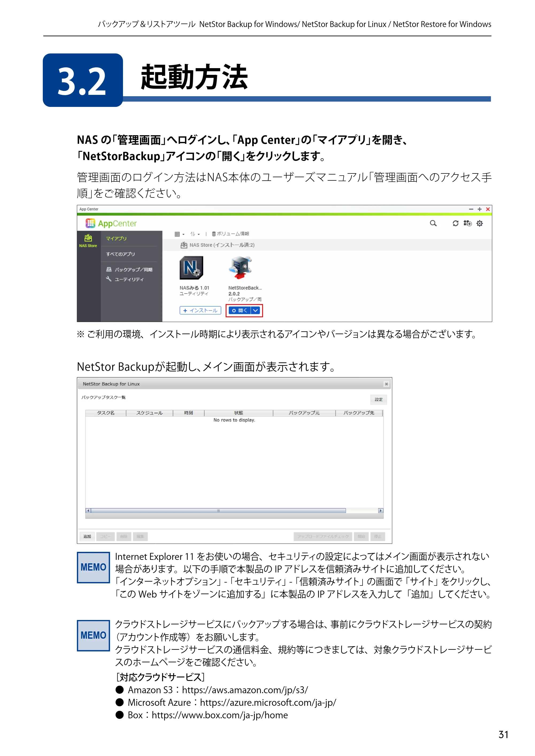
Task: Open App Center settings gear
Action: [480, 223]
